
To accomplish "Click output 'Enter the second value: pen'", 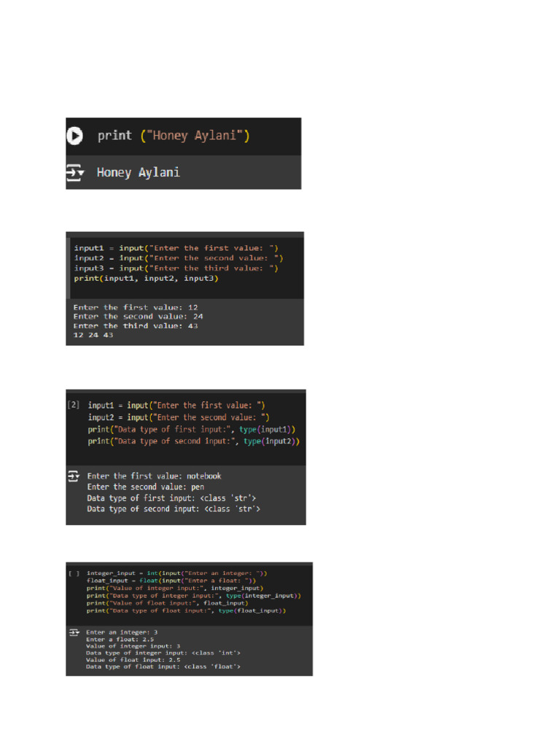I will pyautogui.click(x=145, y=487).
